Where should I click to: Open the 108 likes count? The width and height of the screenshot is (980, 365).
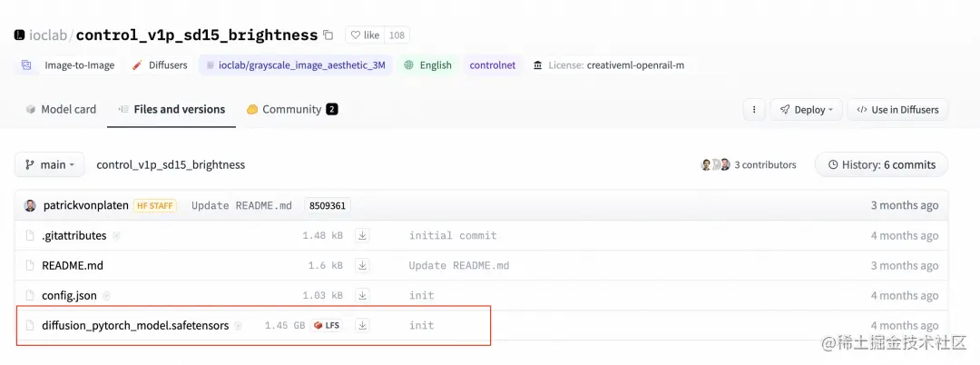tap(397, 35)
